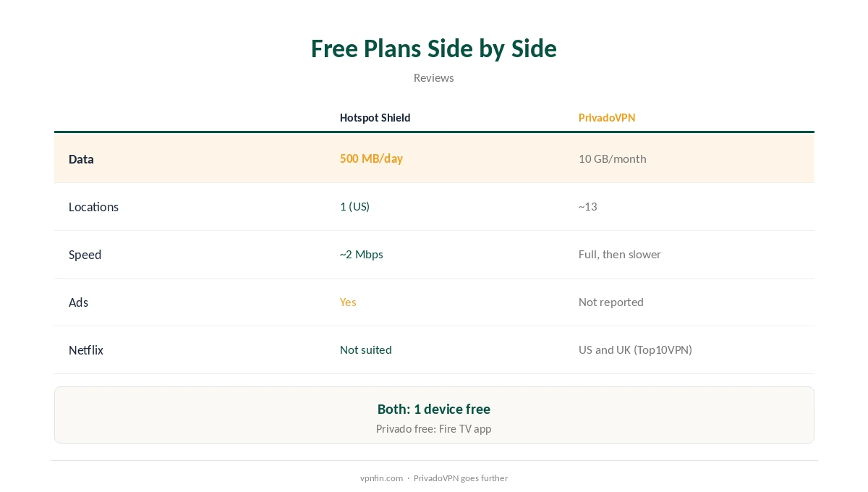Image resolution: width=868 pixels, height=492 pixels.
Task: Click the 'US and UK (Top10VPN)' cell
Action: click(x=635, y=349)
